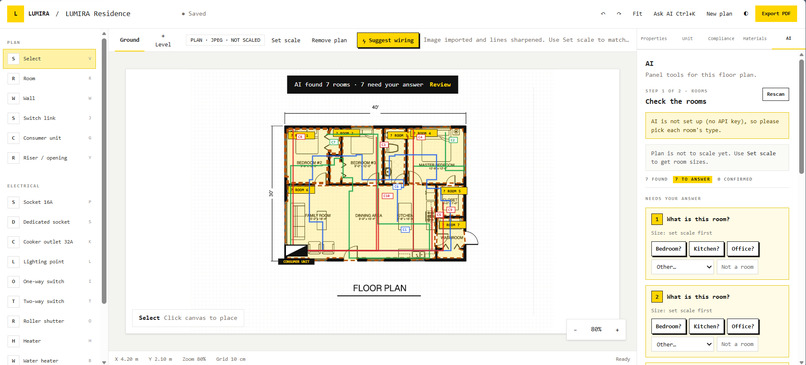Select the Consumer unit tool

coord(49,138)
